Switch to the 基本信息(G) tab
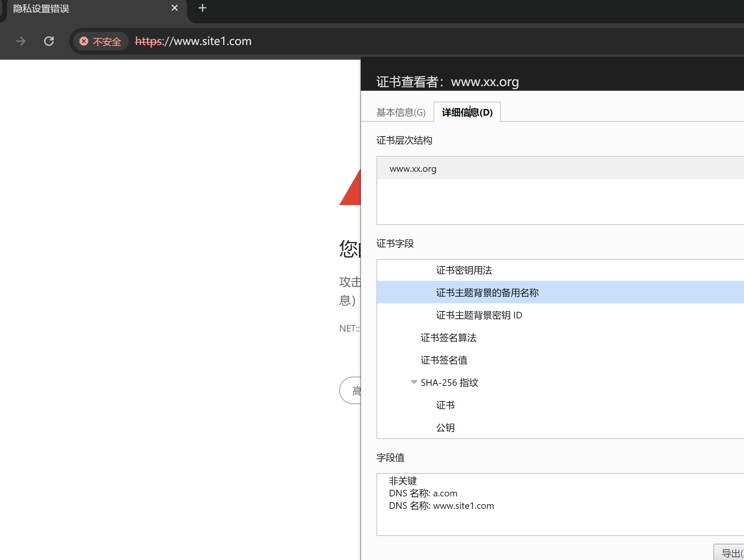 tap(401, 112)
